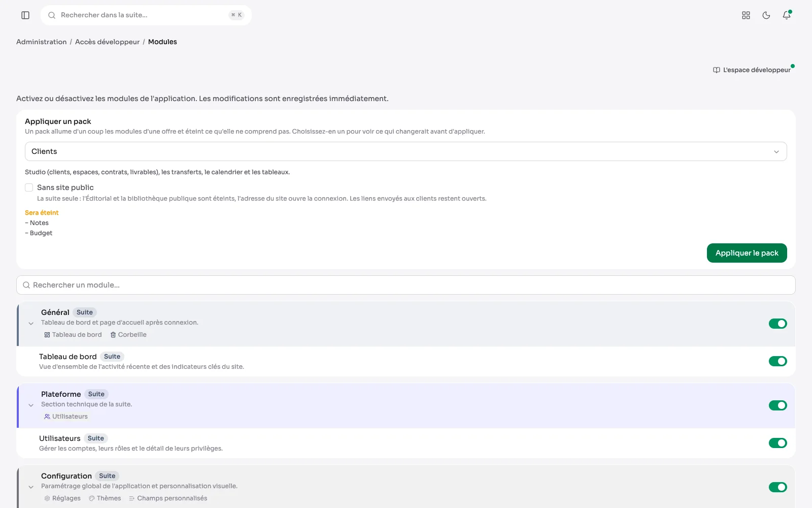Click the Général section title

click(55, 312)
